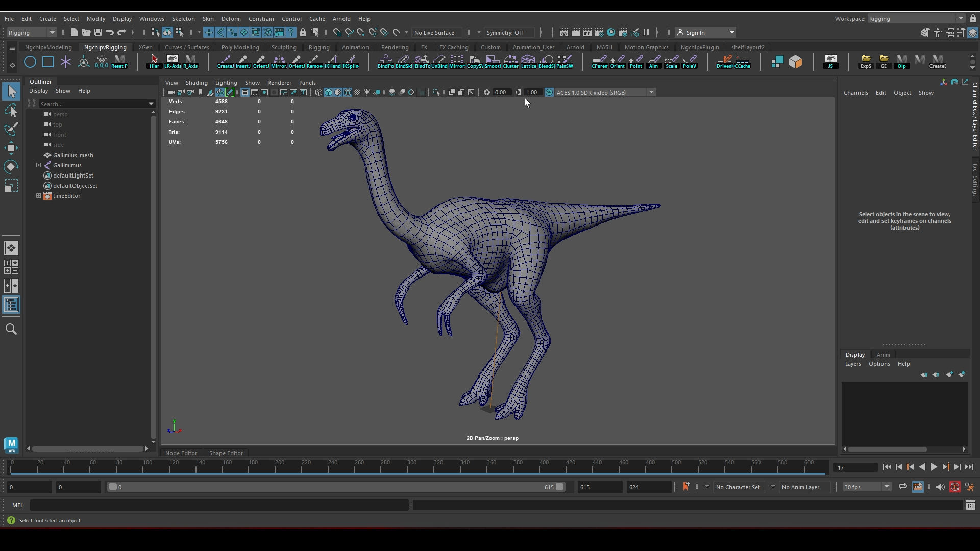Click the Set bookmark icon by the range slider
980x551 pixels.
pos(686,487)
